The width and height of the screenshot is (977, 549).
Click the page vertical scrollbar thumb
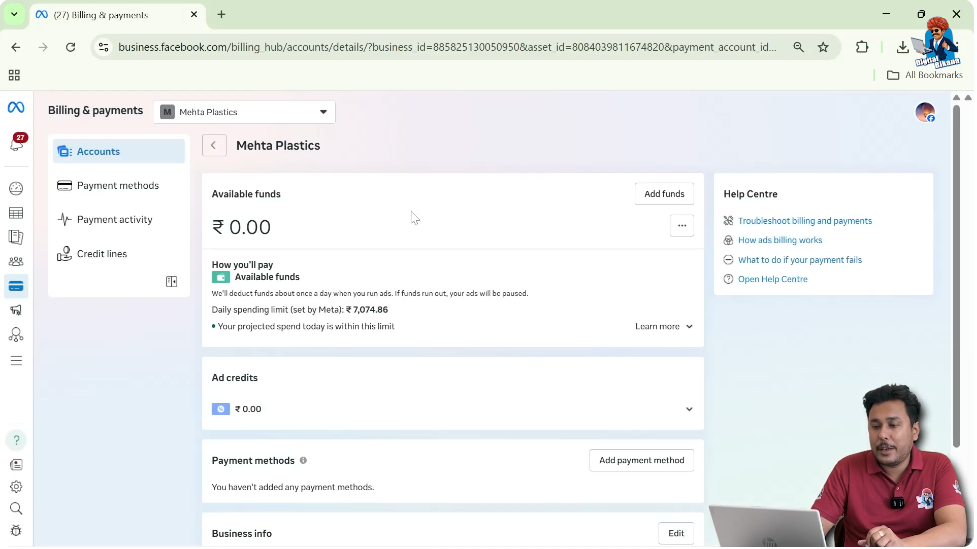[x=956, y=275]
